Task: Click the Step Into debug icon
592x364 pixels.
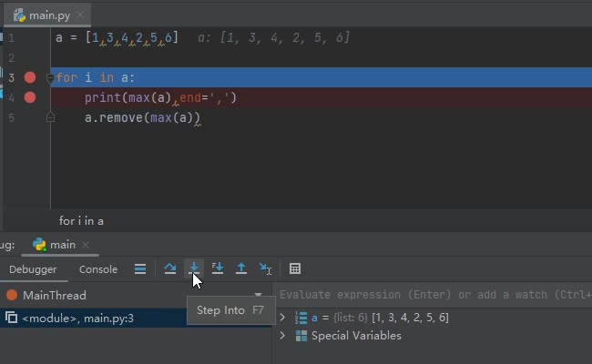Action: click(x=194, y=268)
